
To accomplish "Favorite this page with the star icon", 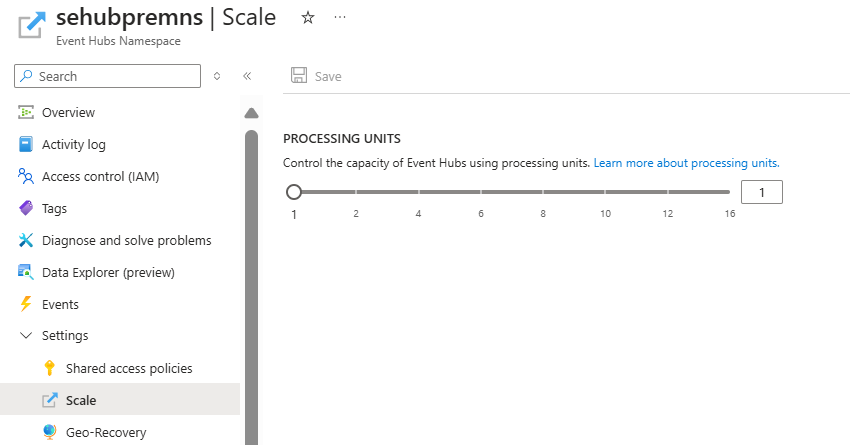I will pos(308,18).
